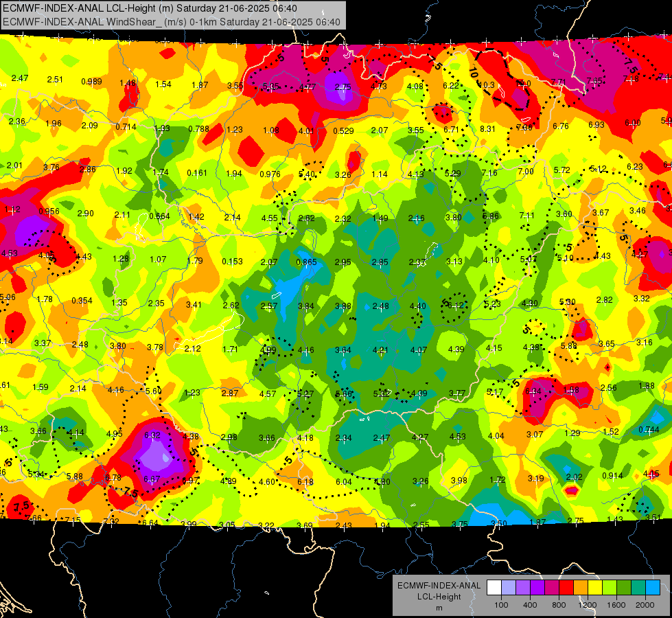Click the LCL-Height (m) title line at top

pyautogui.click(x=150, y=8)
